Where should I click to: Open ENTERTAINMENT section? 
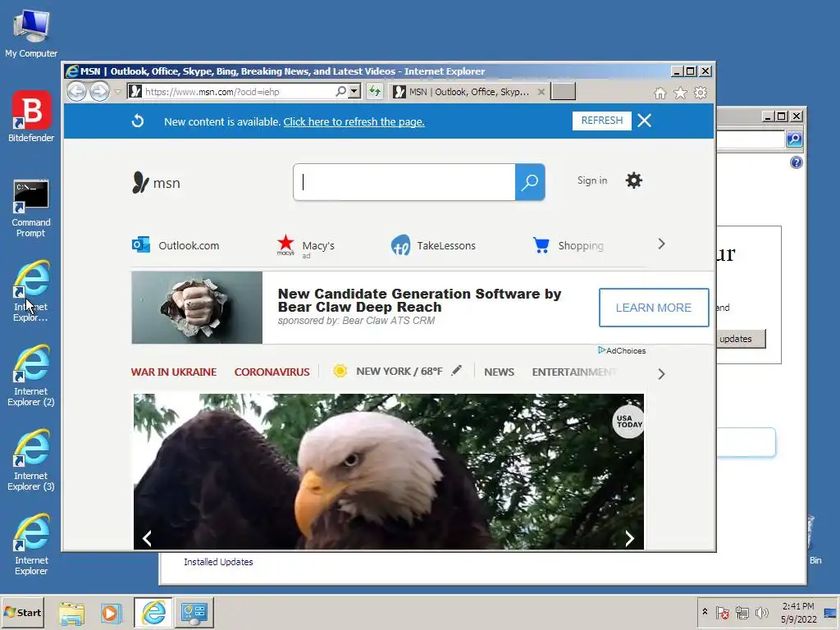(573, 372)
